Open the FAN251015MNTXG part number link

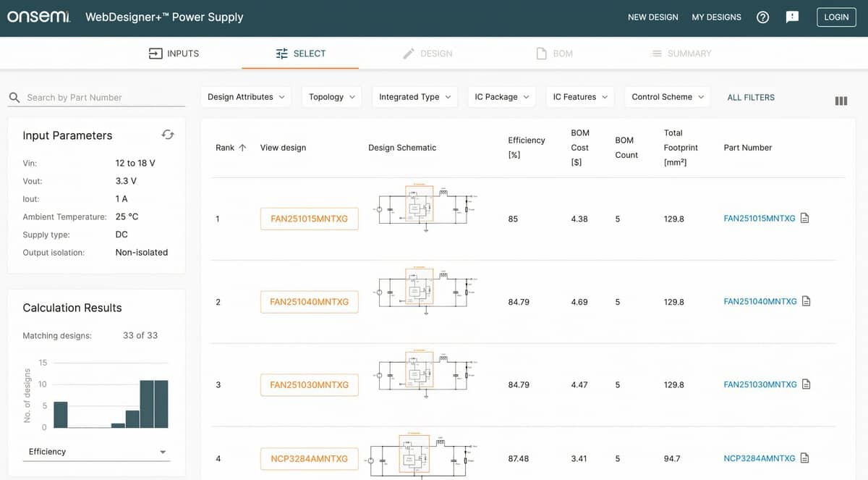759,219
